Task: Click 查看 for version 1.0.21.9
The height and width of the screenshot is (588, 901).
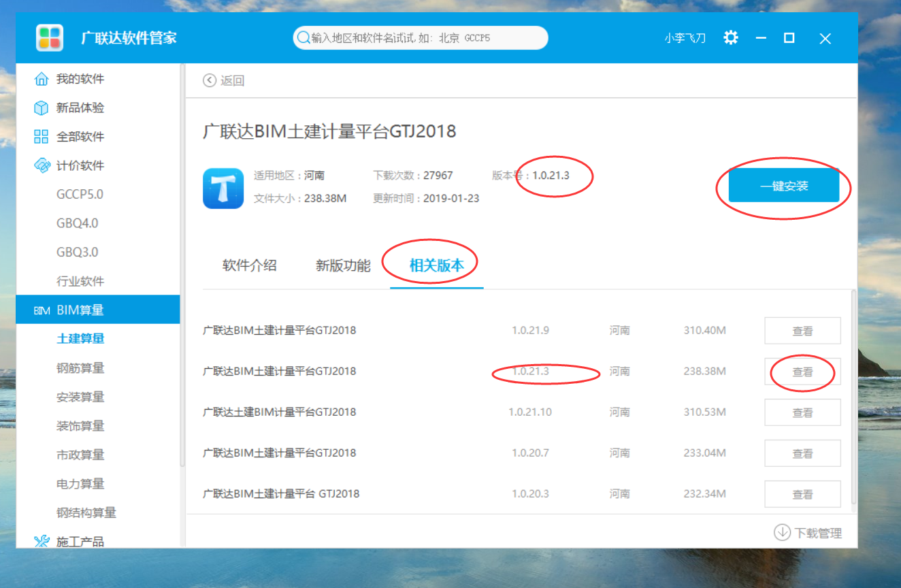Action: coord(802,331)
